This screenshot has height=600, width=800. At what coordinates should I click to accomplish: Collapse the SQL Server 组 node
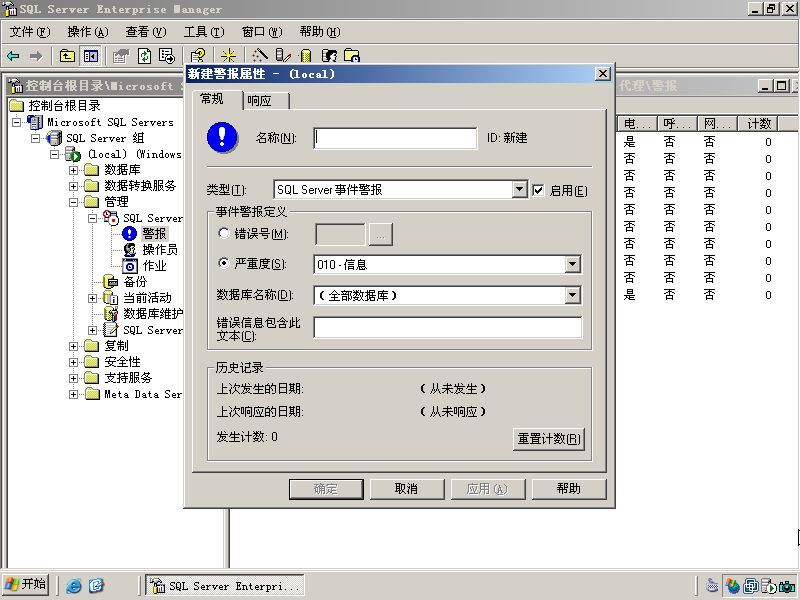click(x=35, y=138)
